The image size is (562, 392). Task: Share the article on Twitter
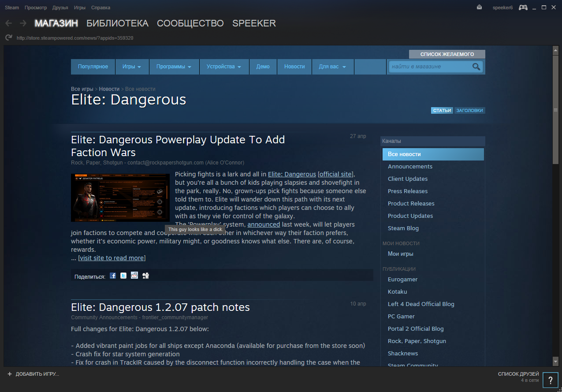click(123, 276)
